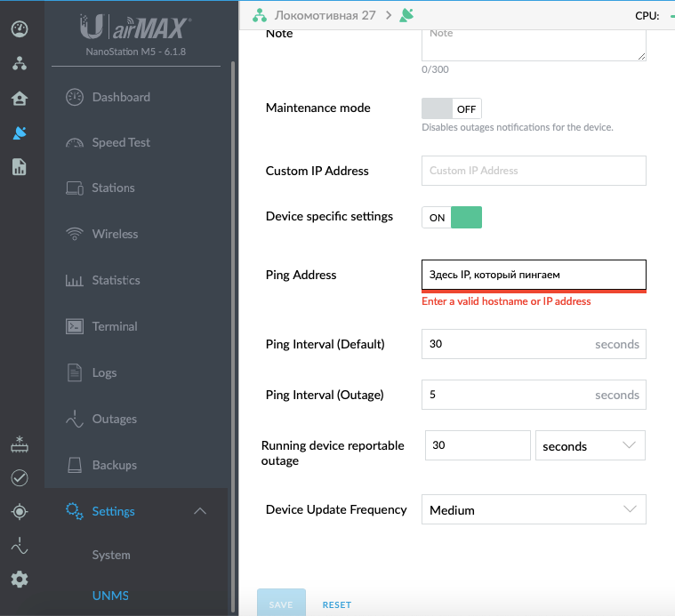Click the Ping Address input field
The height and width of the screenshot is (616, 675).
pyautogui.click(x=534, y=275)
